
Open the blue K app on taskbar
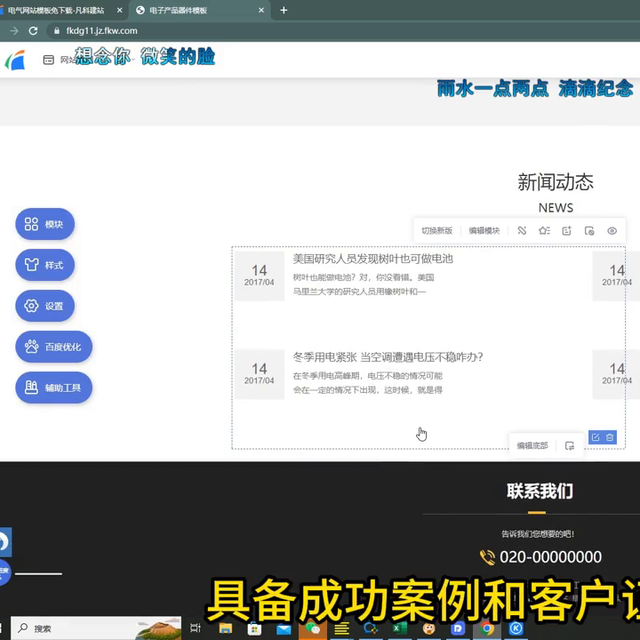tap(516, 629)
